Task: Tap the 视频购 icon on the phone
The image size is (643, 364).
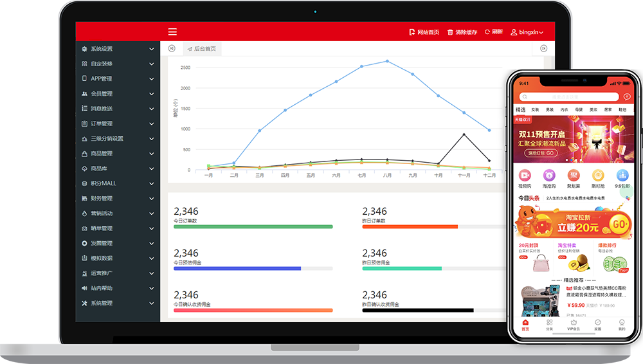Action: [x=525, y=176]
